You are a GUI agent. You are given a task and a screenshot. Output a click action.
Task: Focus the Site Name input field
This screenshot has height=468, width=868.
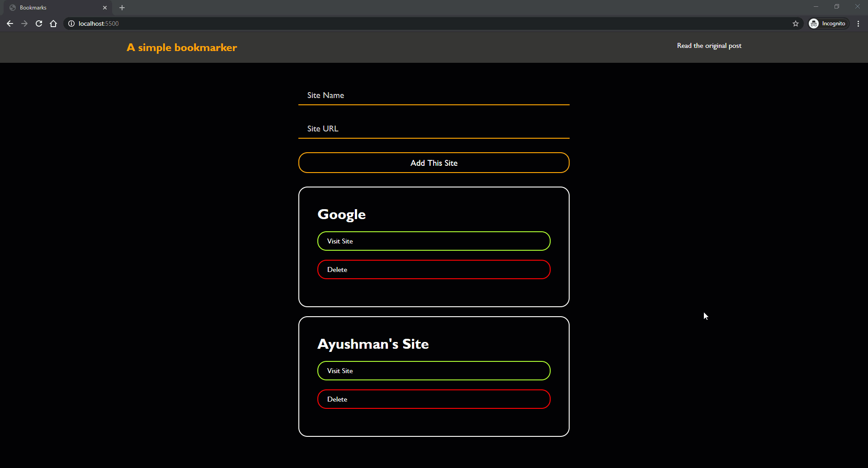coord(434,95)
